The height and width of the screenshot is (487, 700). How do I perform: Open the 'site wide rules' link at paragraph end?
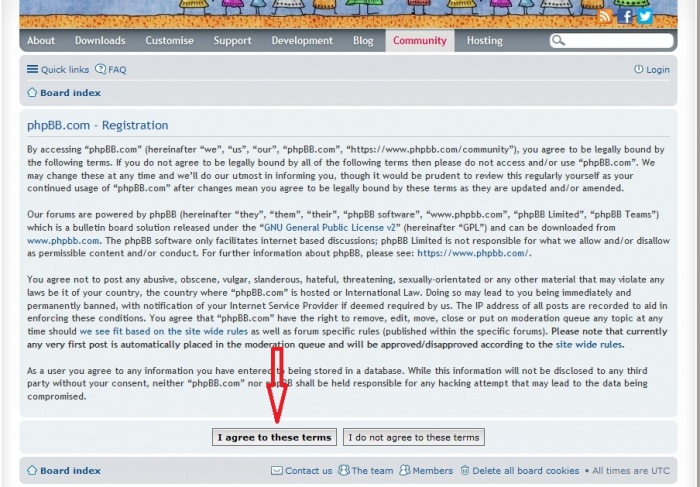[x=589, y=345]
